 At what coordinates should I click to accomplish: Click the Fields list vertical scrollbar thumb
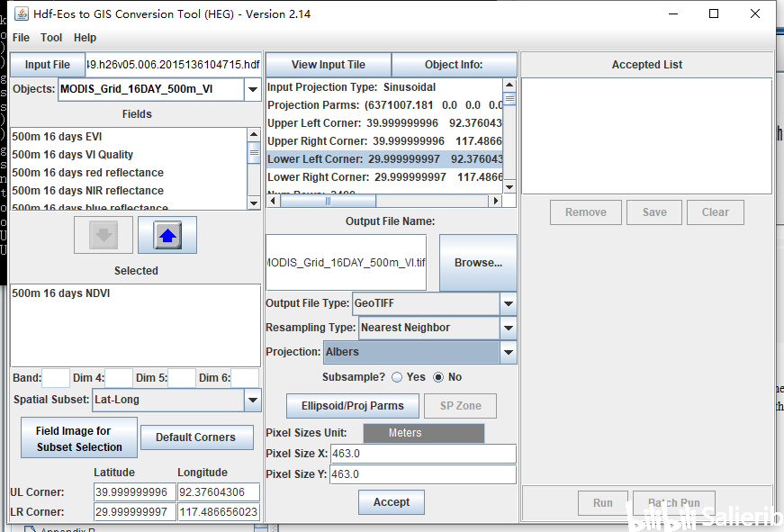pos(254,153)
